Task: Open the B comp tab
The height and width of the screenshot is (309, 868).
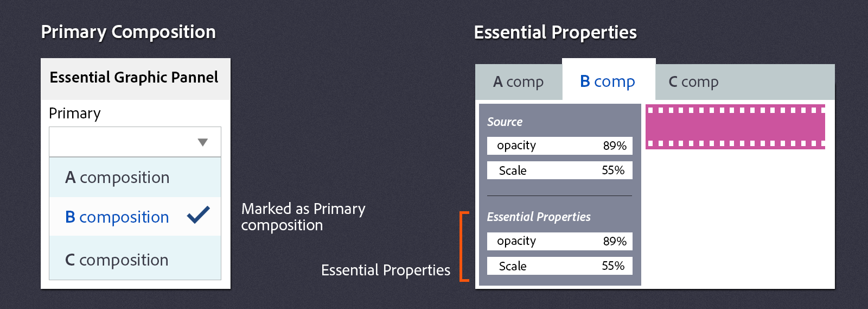Action: (609, 80)
